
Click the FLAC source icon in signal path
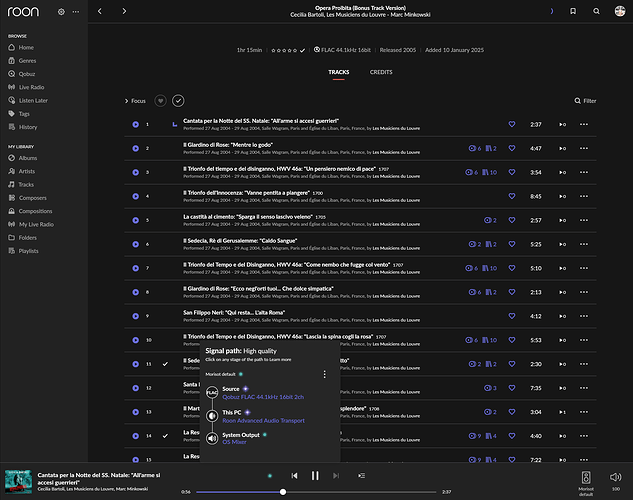pos(212,392)
